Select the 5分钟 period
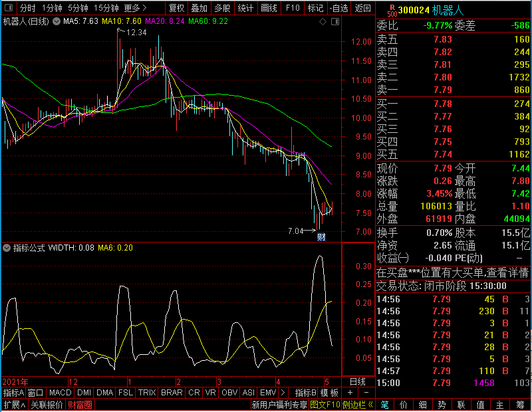This screenshot has height=412, width=532. (78, 8)
